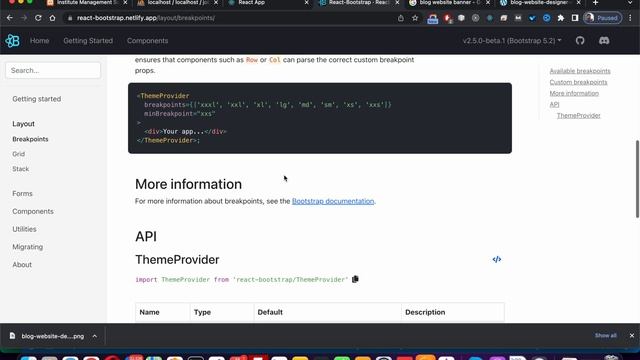Open the Paused profile button
640x360 pixels.
[x=602, y=18]
